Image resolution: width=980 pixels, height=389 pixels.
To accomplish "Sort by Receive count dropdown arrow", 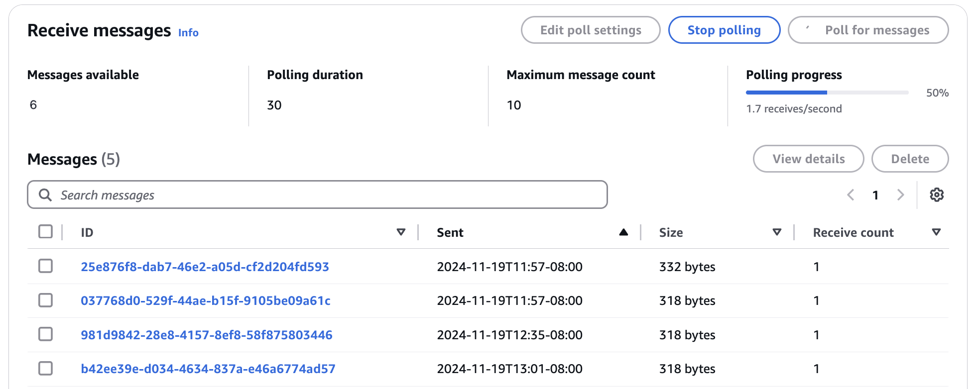I will 936,232.
